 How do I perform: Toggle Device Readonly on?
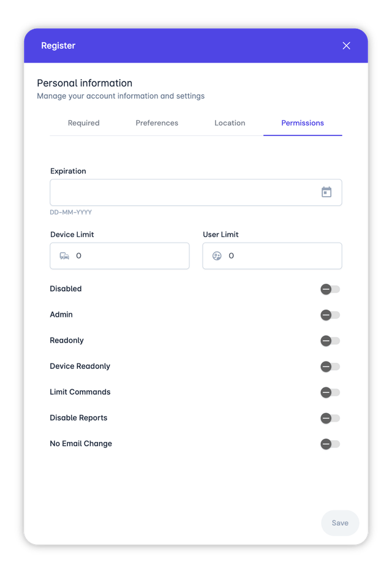(x=330, y=366)
